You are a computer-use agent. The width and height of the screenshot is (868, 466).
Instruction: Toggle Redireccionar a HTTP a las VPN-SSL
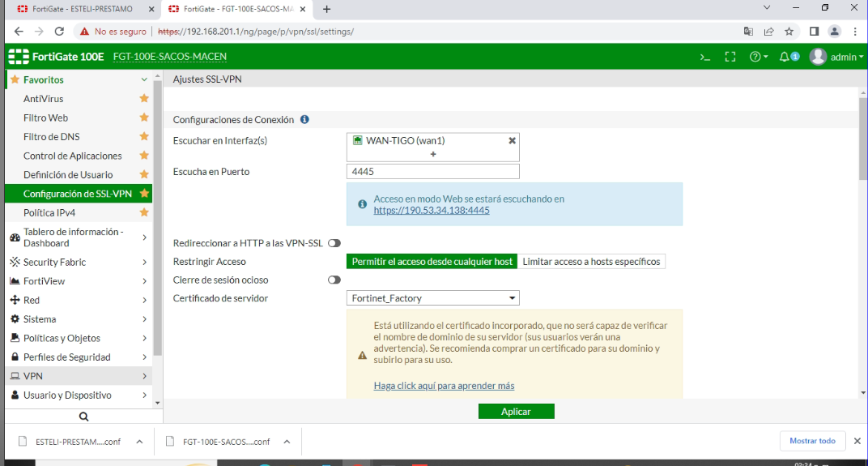pos(334,243)
